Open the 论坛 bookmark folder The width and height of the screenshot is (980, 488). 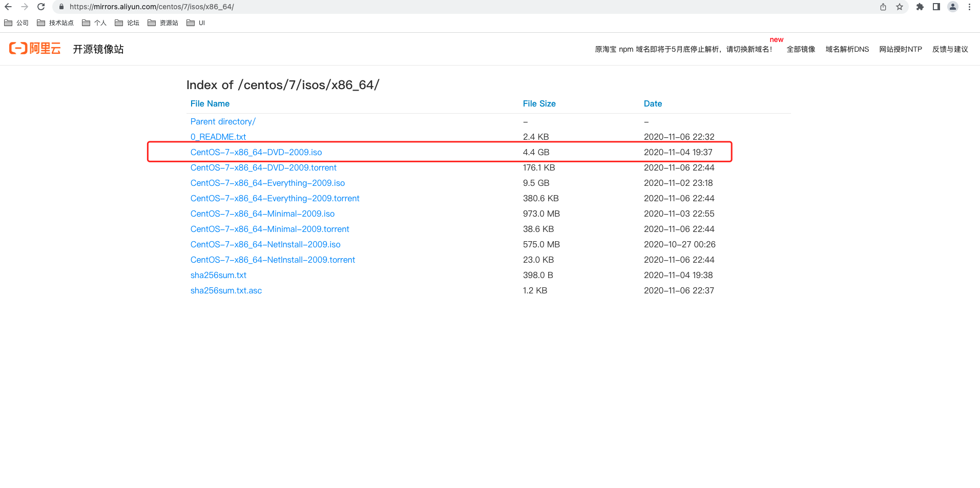click(127, 23)
